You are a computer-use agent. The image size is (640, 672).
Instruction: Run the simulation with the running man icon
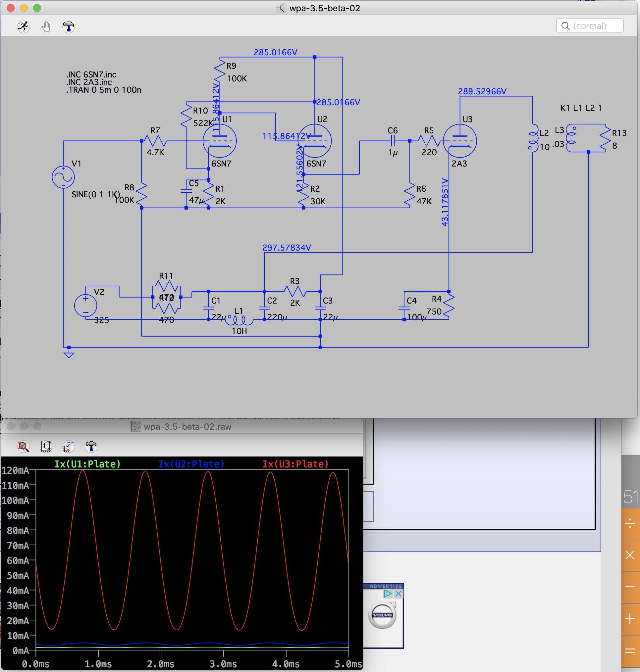pos(23,26)
